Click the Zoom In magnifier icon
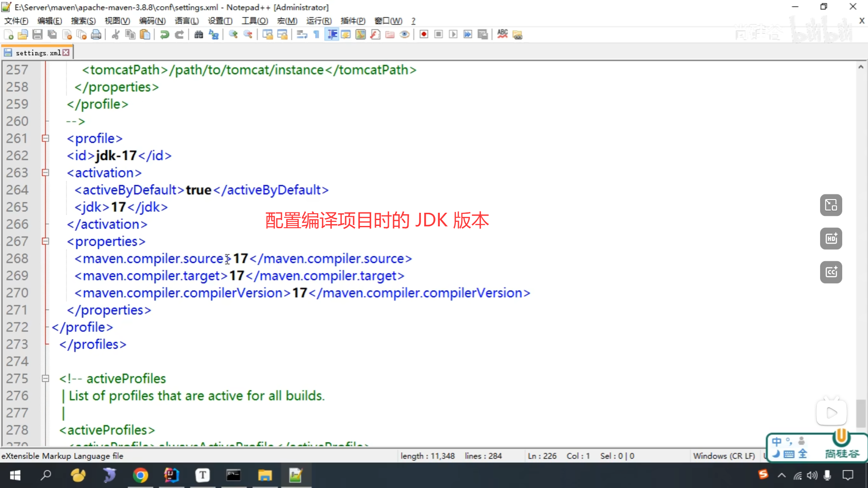Viewport: 868px width, 488px height. click(233, 35)
